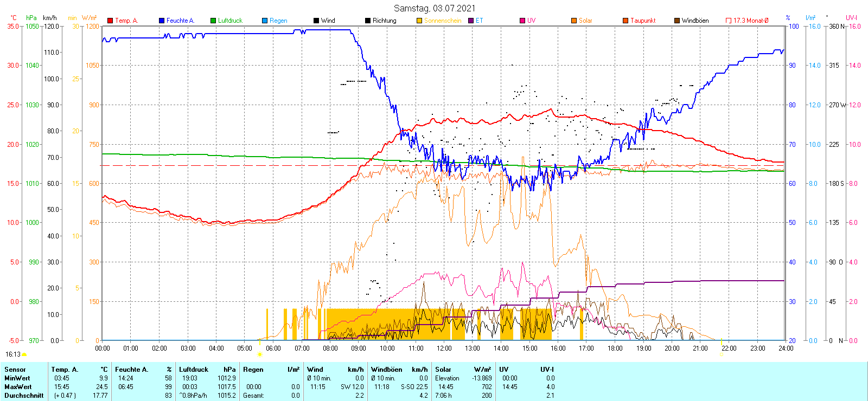Click the pink UV legend swatch

[522, 21]
